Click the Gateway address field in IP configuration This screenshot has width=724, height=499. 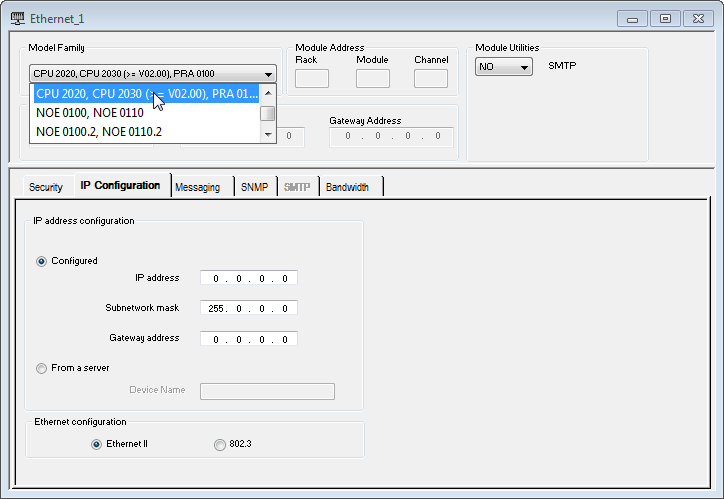click(x=249, y=339)
